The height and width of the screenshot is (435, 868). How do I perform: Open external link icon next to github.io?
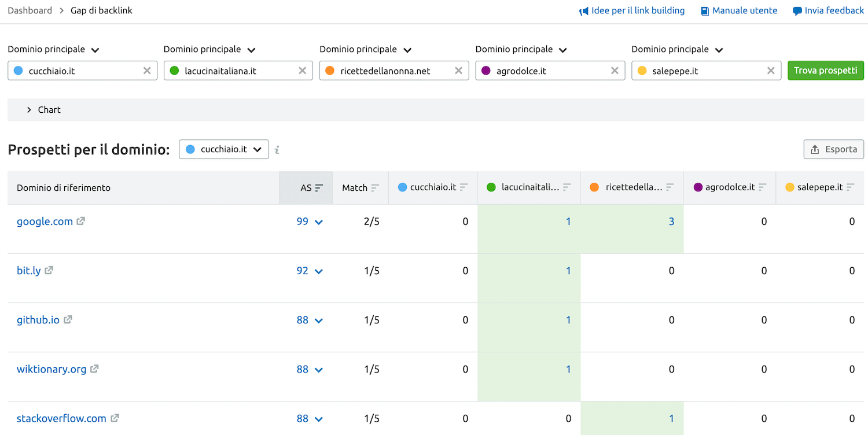[x=68, y=319]
